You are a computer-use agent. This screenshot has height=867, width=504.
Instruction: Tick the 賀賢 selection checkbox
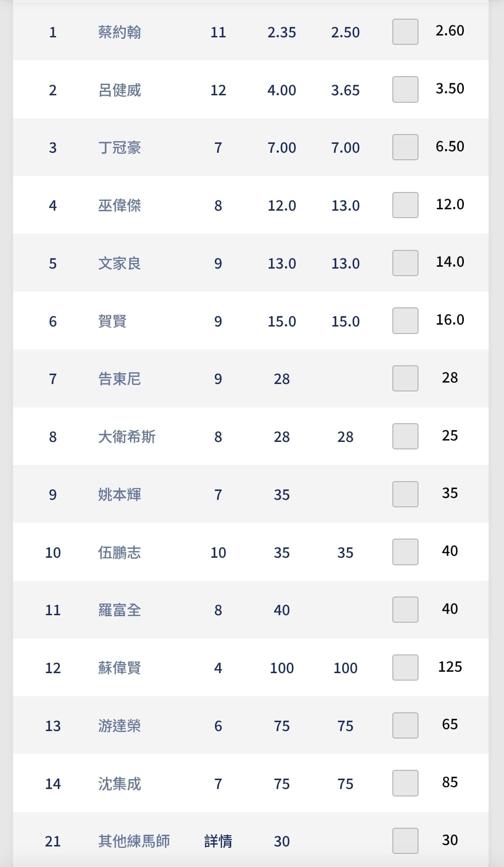(x=405, y=320)
